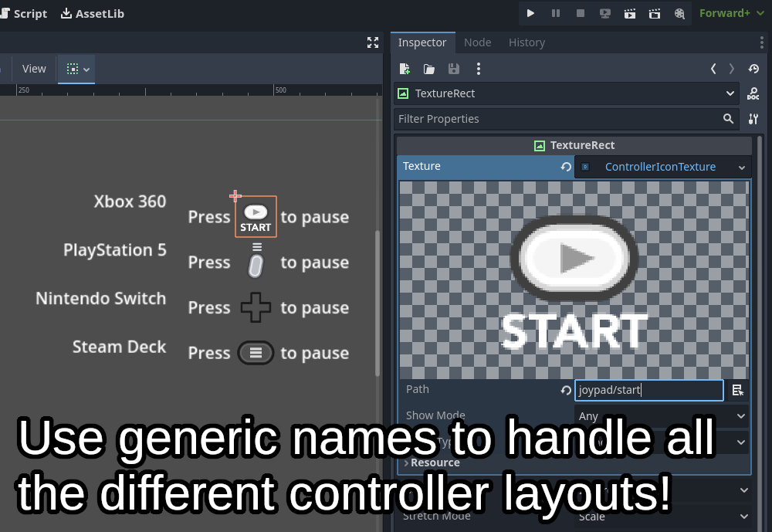772x532 pixels.
Task: Select the PlayStation 5 options button icon
Action: 256,262
